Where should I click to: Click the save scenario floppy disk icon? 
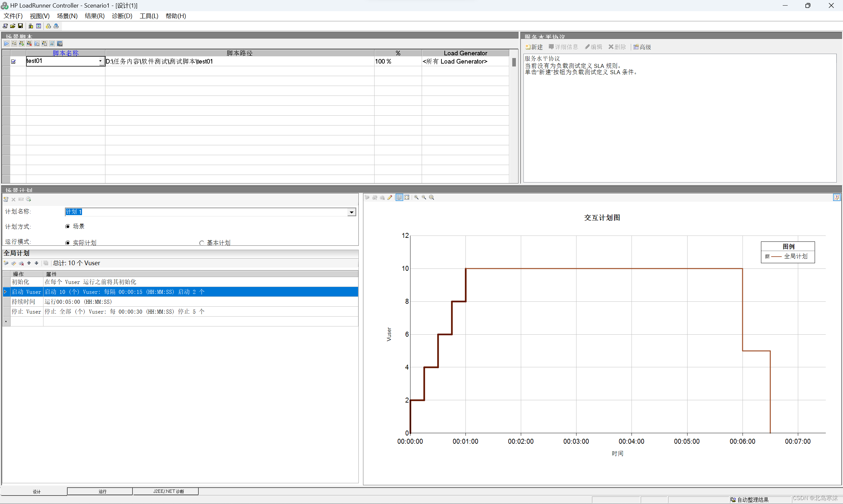[x=20, y=26]
